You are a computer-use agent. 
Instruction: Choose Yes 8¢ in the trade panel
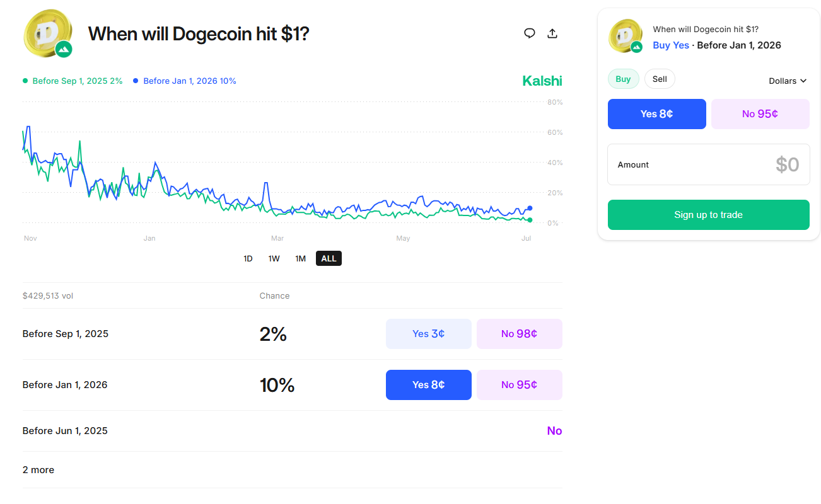click(657, 114)
